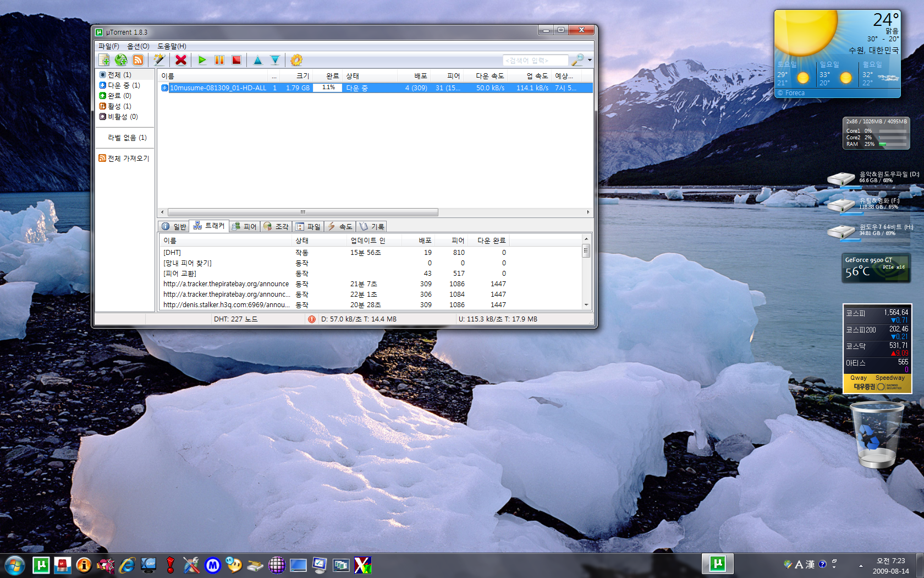
Task: Select 라벨 없음 (1) label filter
Action: pos(127,138)
